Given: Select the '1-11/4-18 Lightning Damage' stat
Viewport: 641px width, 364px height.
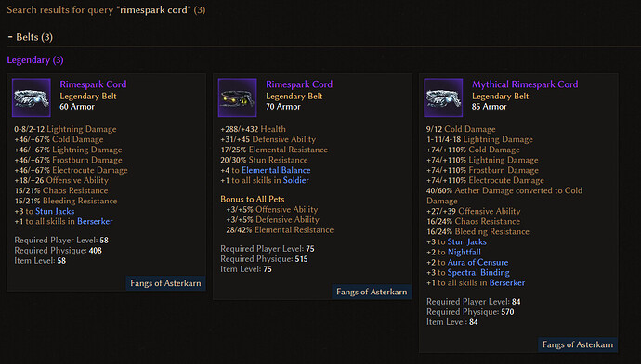Looking at the screenshot, I should click(480, 139).
